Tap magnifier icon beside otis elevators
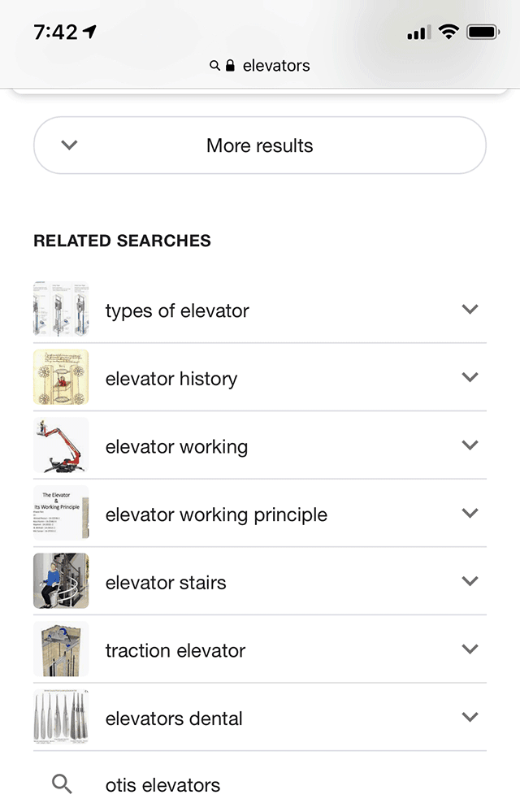 tap(62, 784)
